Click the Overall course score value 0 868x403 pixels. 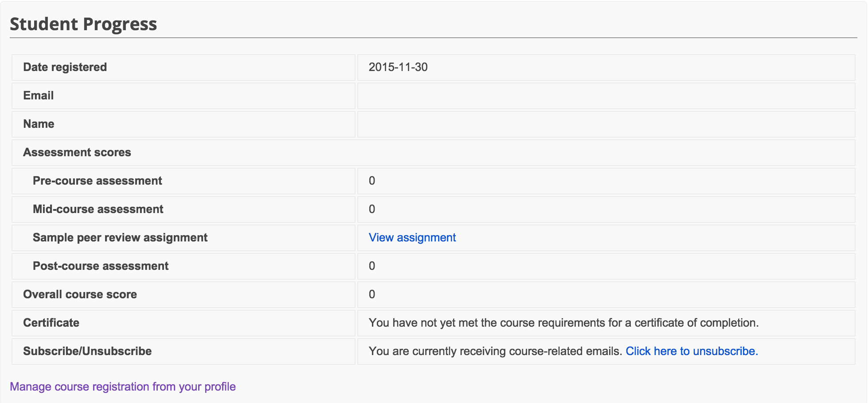click(x=372, y=295)
